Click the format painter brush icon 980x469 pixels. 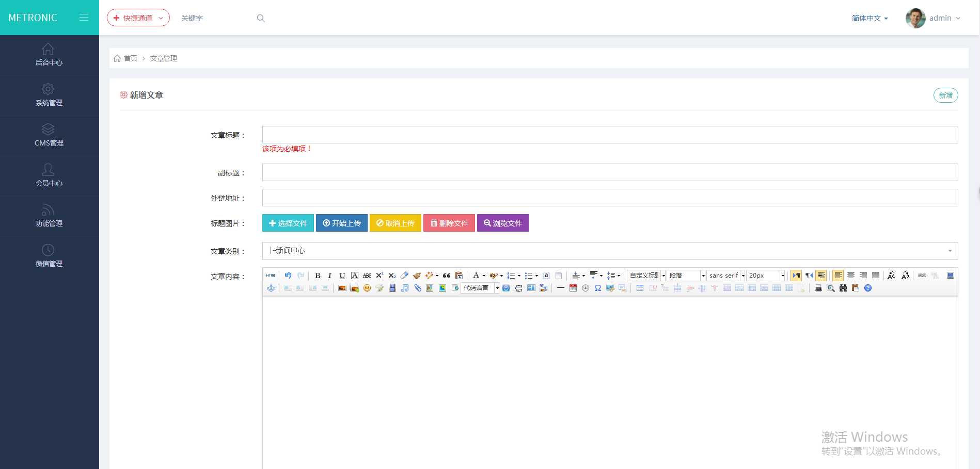pyautogui.click(x=417, y=276)
